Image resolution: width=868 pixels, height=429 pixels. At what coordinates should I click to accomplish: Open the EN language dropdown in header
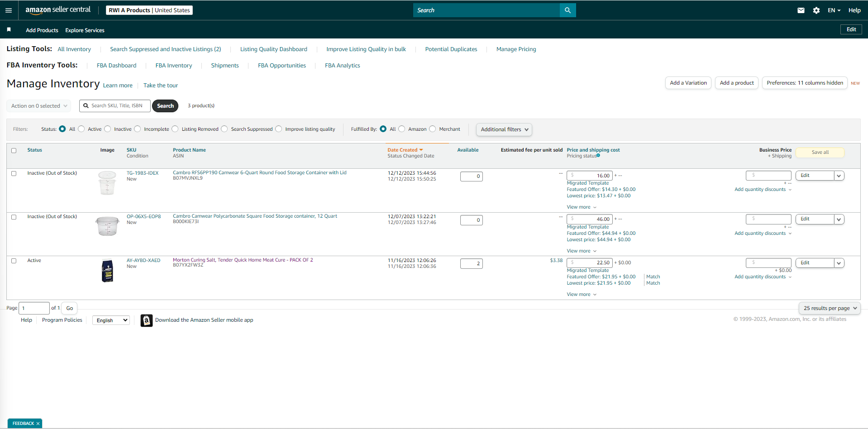pyautogui.click(x=834, y=10)
